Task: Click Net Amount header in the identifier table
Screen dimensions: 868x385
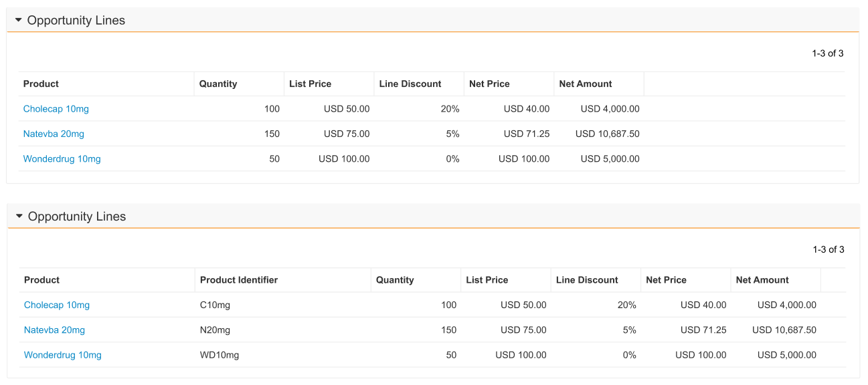Action: 762,280
